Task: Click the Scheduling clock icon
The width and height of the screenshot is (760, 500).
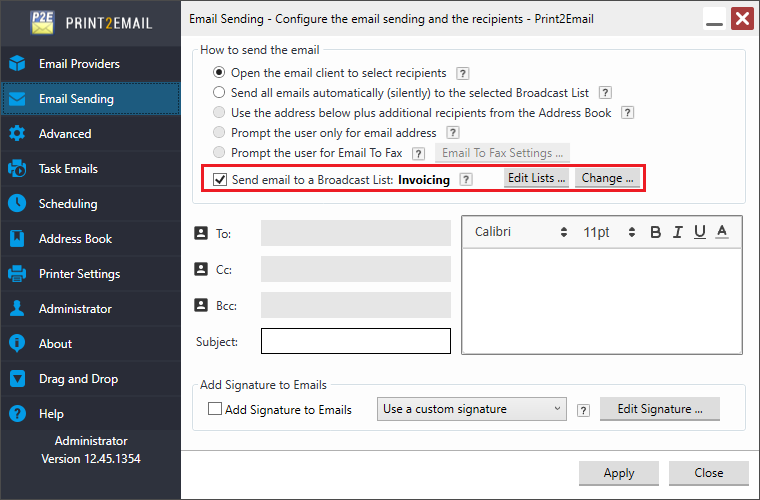Action: pos(17,203)
